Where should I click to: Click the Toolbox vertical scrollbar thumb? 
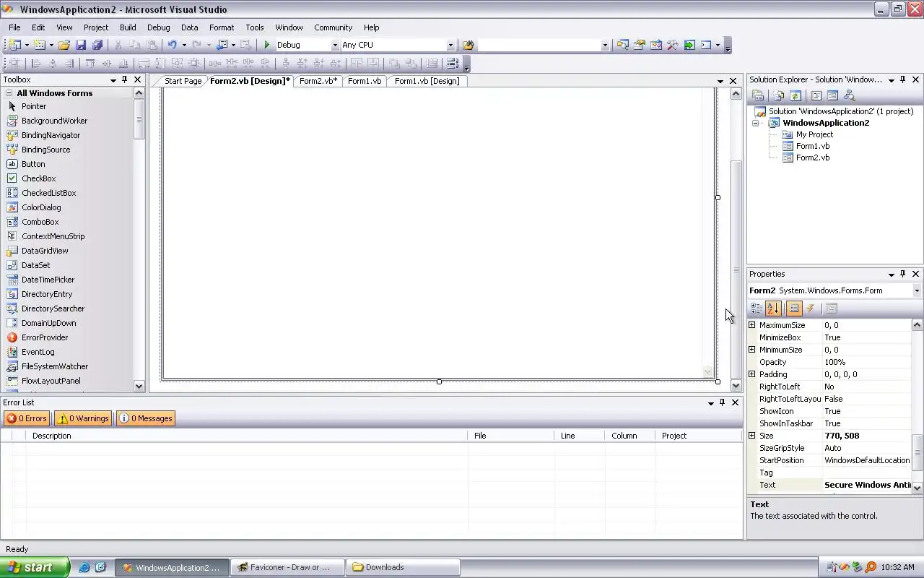coord(139,119)
